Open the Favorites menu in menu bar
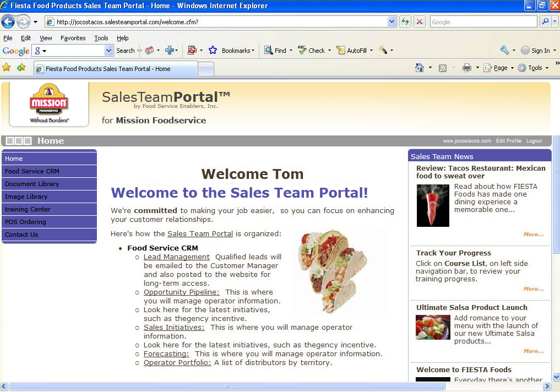The height and width of the screenshot is (392, 560). coord(73,38)
